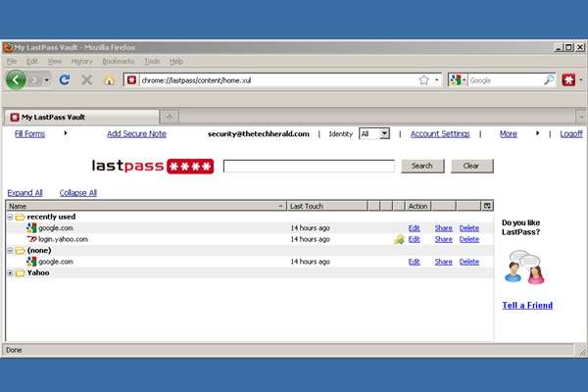Sort by the Last Touch column header
This screenshot has height=392, width=588.
click(x=326, y=206)
